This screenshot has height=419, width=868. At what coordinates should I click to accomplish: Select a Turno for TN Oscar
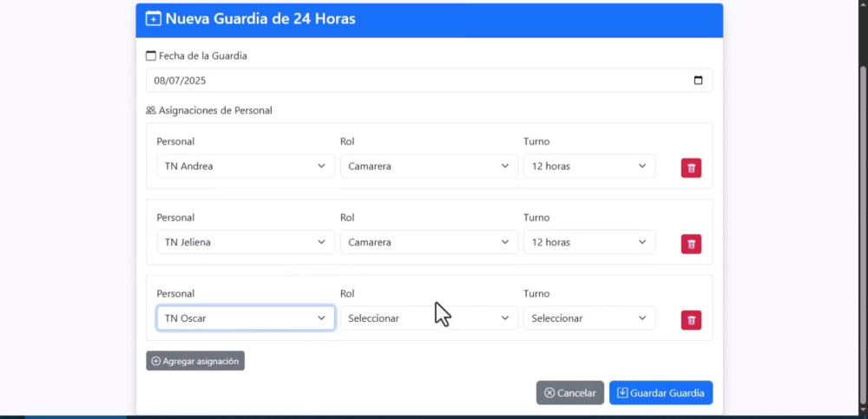click(589, 318)
